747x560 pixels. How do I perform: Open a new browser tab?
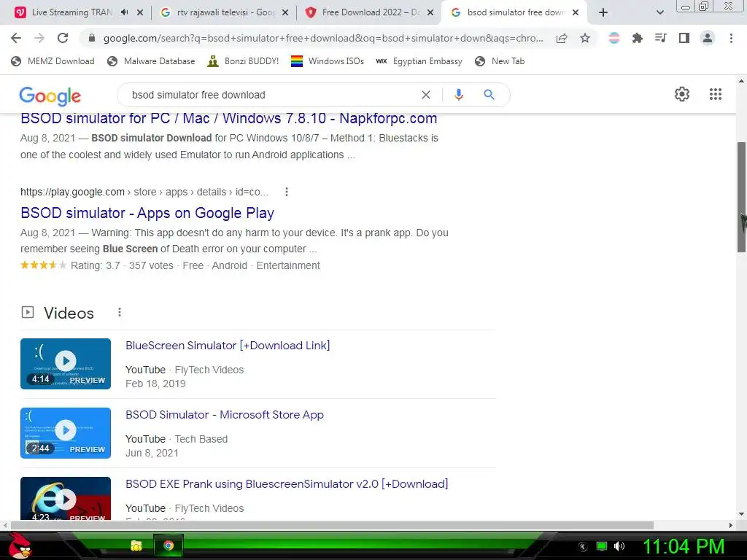603,13
